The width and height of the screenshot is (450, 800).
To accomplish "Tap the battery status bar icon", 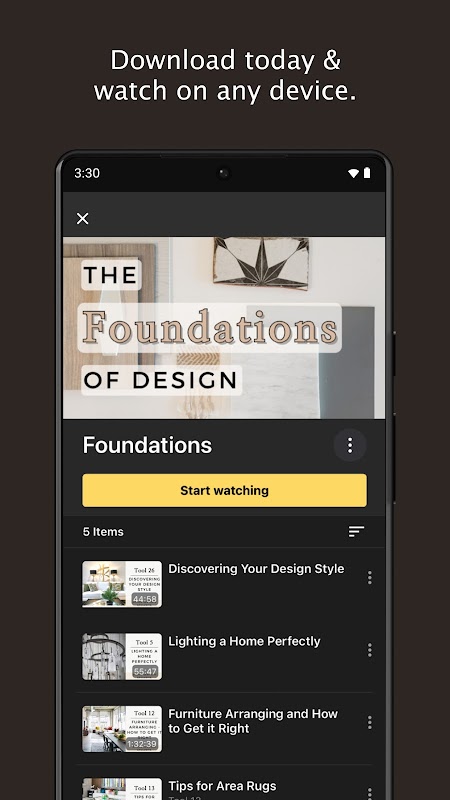I will (366, 173).
